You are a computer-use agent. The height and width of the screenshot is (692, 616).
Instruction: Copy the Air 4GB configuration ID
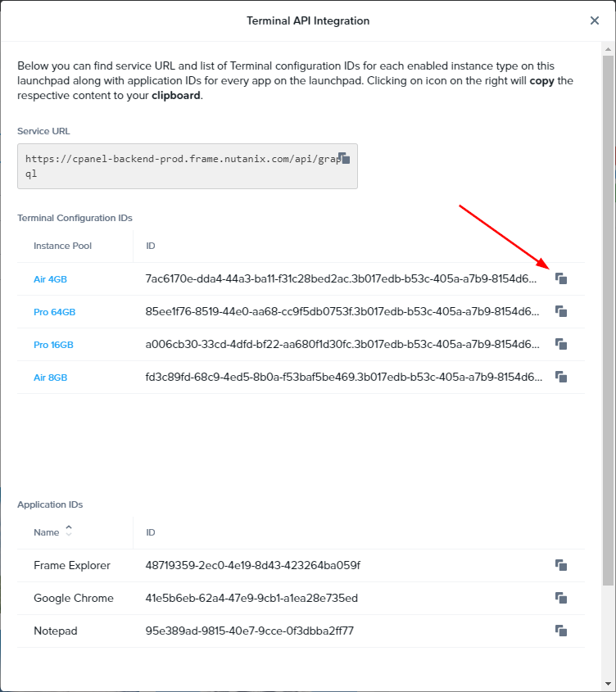[x=561, y=279]
